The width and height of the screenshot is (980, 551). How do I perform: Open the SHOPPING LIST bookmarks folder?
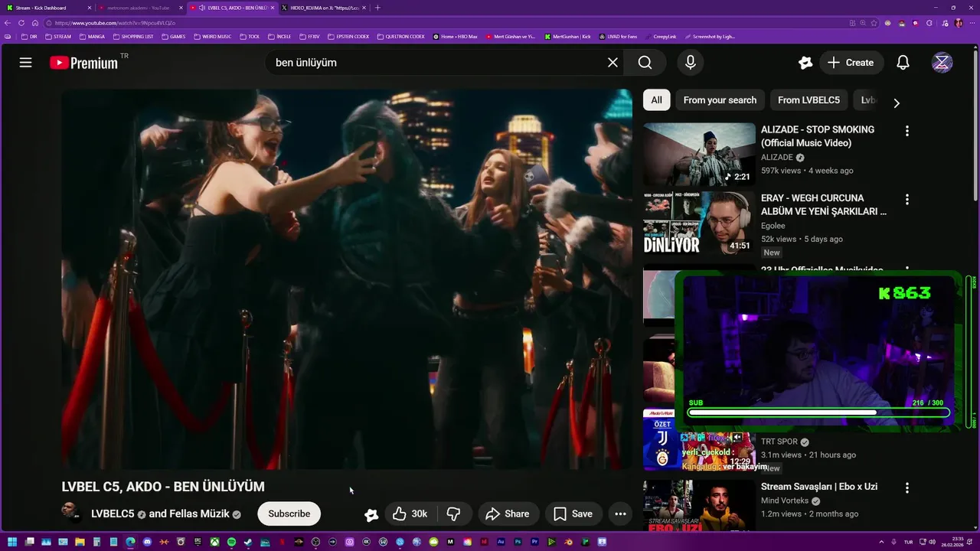(x=133, y=36)
